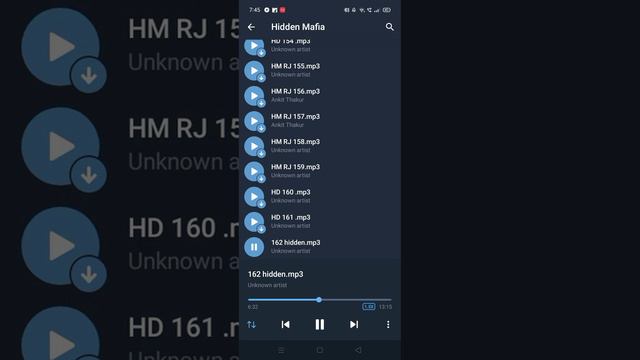Toggle the playback speed button

[x=369, y=307]
